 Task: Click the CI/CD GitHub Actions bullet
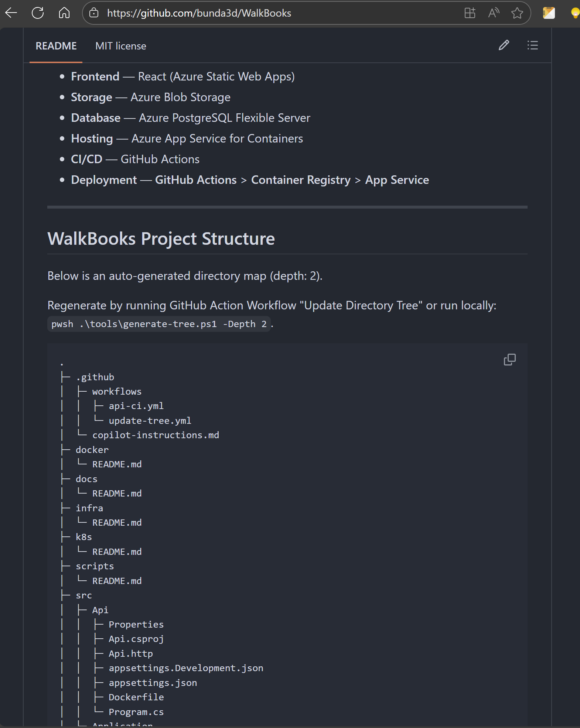coord(135,159)
